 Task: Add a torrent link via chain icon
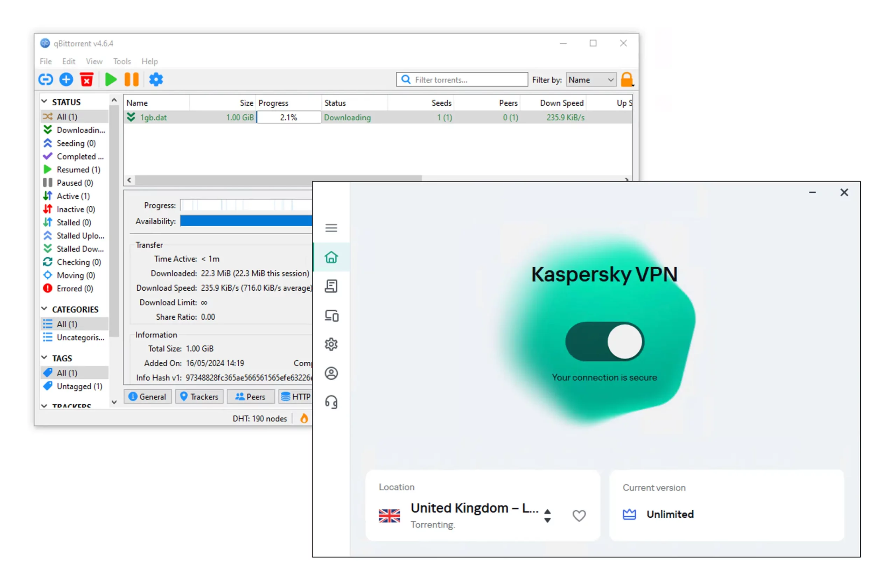point(45,79)
